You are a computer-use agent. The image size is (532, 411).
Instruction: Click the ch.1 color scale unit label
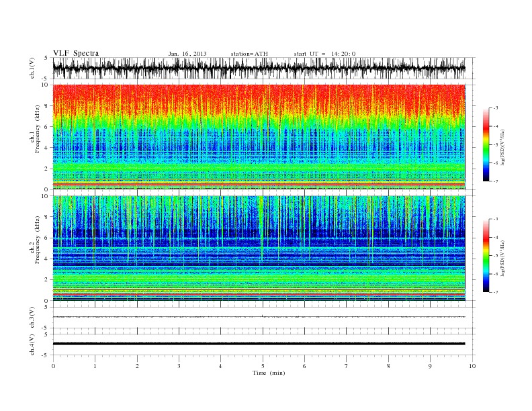[x=502, y=147]
